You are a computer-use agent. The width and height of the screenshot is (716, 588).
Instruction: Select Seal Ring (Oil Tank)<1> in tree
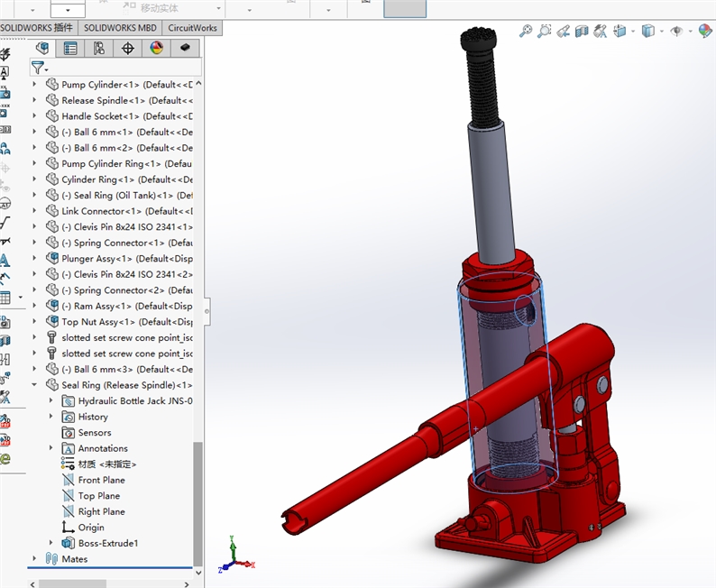[127, 195]
